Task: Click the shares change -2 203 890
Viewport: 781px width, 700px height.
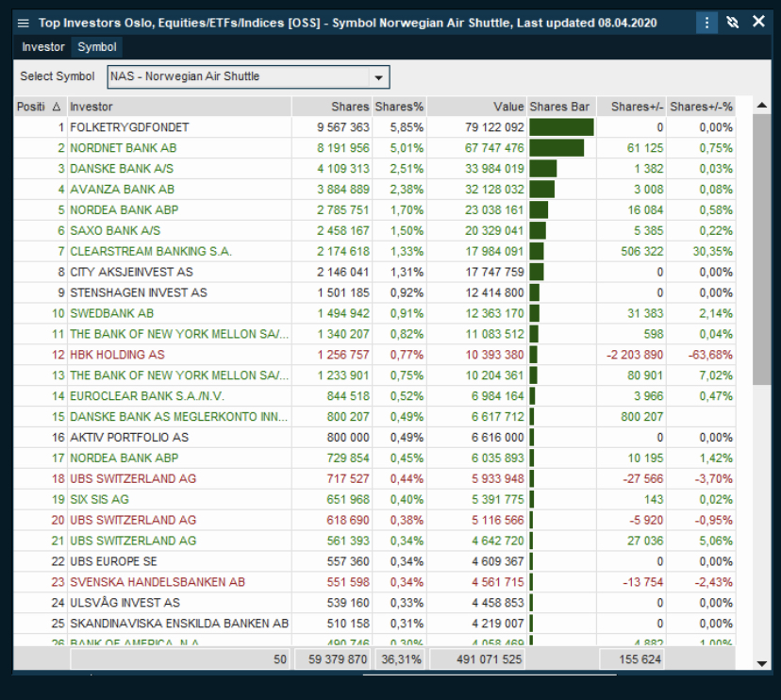Action: pyautogui.click(x=635, y=355)
